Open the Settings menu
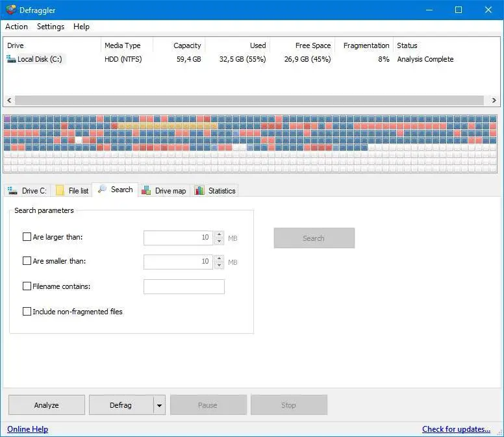 [x=51, y=27]
